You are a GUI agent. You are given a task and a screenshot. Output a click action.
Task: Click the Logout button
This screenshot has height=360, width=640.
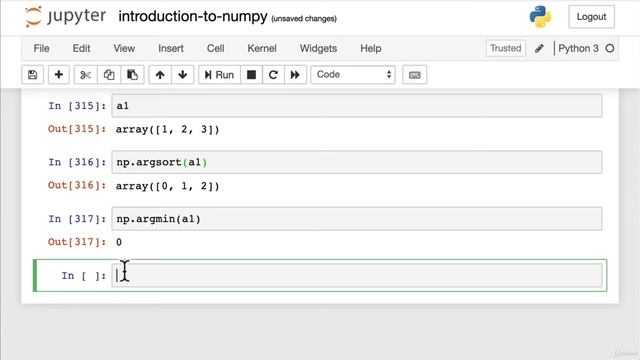[x=591, y=17]
